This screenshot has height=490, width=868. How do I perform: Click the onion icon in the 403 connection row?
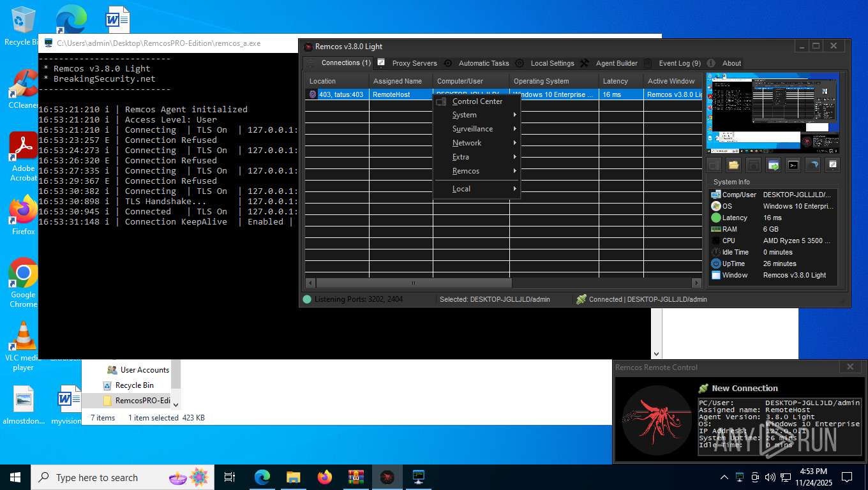point(313,94)
